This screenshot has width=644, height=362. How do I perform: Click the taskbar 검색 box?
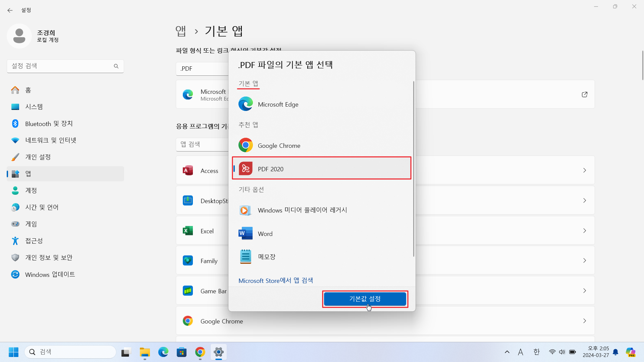pos(70,352)
